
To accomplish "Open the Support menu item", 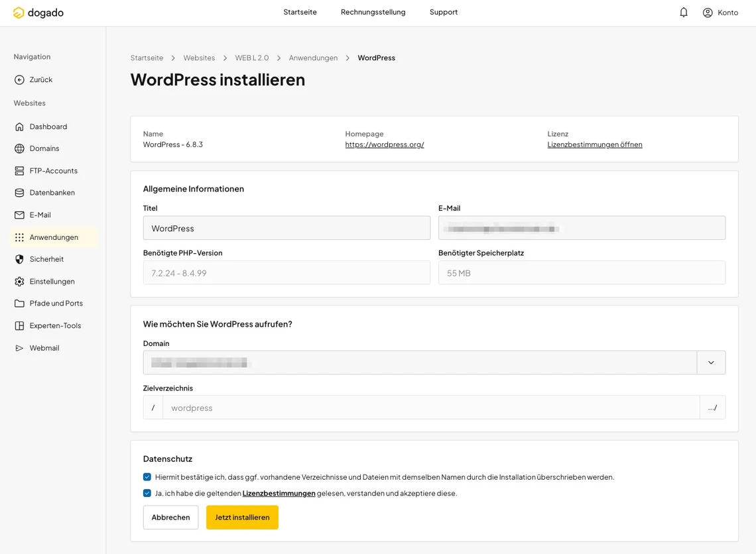I will point(443,12).
